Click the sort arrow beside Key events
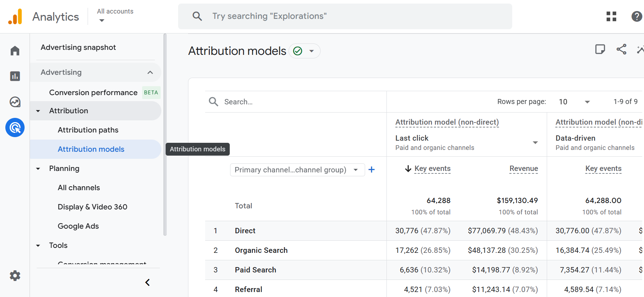644x297 pixels. click(x=408, y=169)
